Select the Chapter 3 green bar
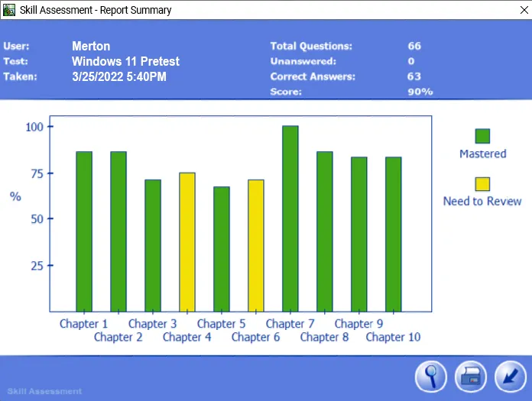532x401 pixels. point(153,246)
